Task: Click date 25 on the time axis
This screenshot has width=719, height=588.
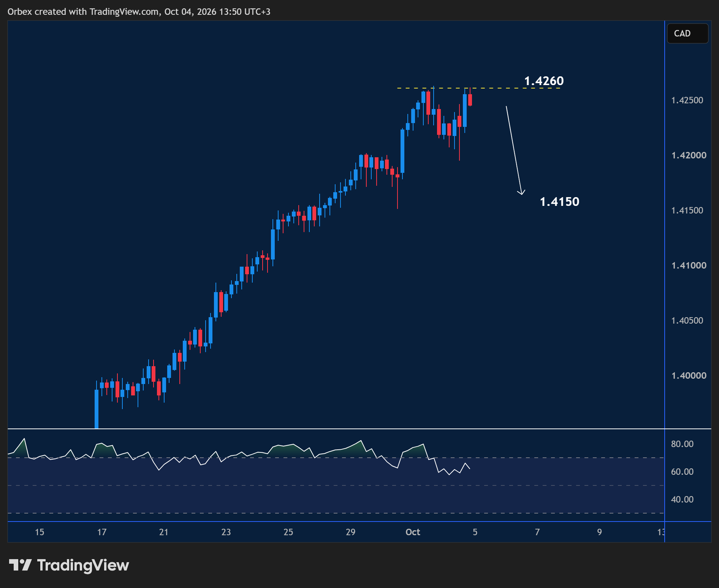Action: point(288,532)
